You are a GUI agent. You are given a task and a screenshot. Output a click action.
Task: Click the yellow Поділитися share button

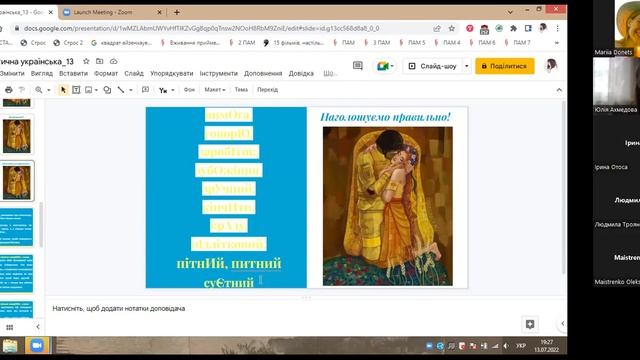[504, 66]
